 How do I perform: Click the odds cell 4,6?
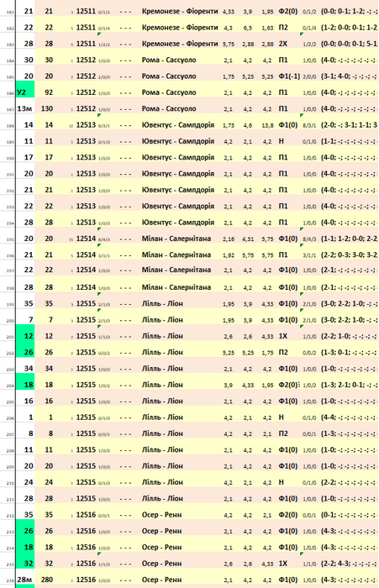tap(248, 126)
